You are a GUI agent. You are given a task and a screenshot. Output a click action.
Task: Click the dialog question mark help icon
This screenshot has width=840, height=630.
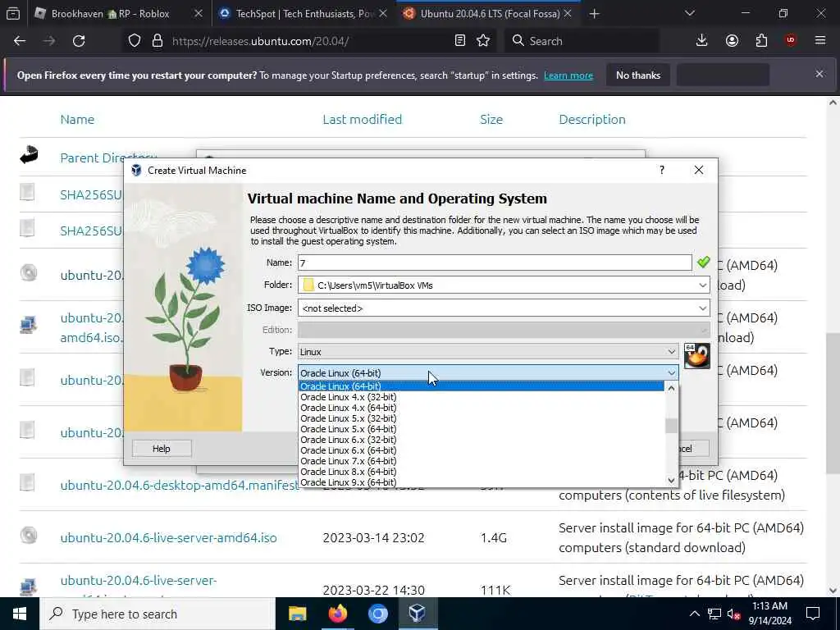click(x=662, y=170)
